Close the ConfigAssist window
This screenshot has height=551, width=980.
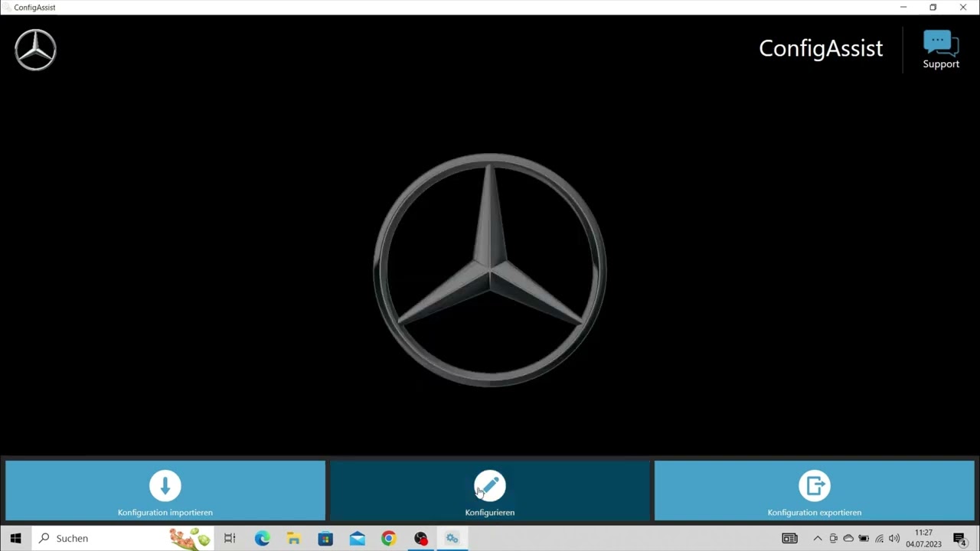point(963,7)
